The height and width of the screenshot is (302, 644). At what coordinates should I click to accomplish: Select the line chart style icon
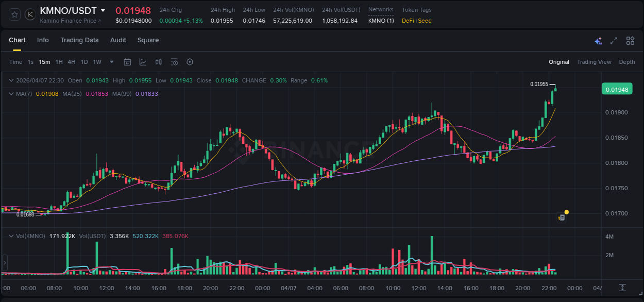[x=143, y=62]
